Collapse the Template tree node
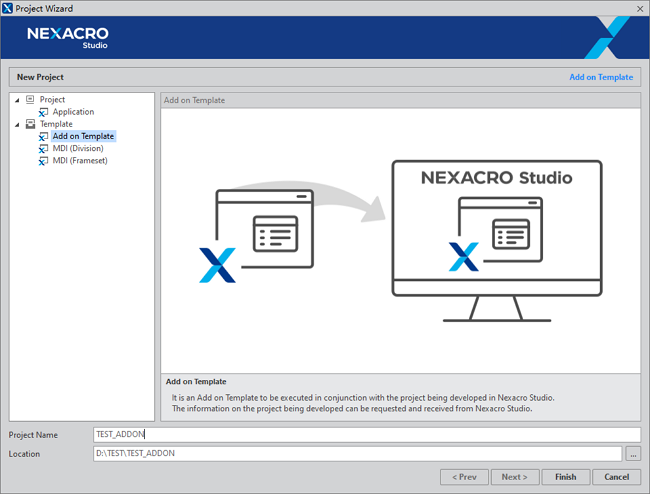The image size is (650, 494). coord(17,124)
